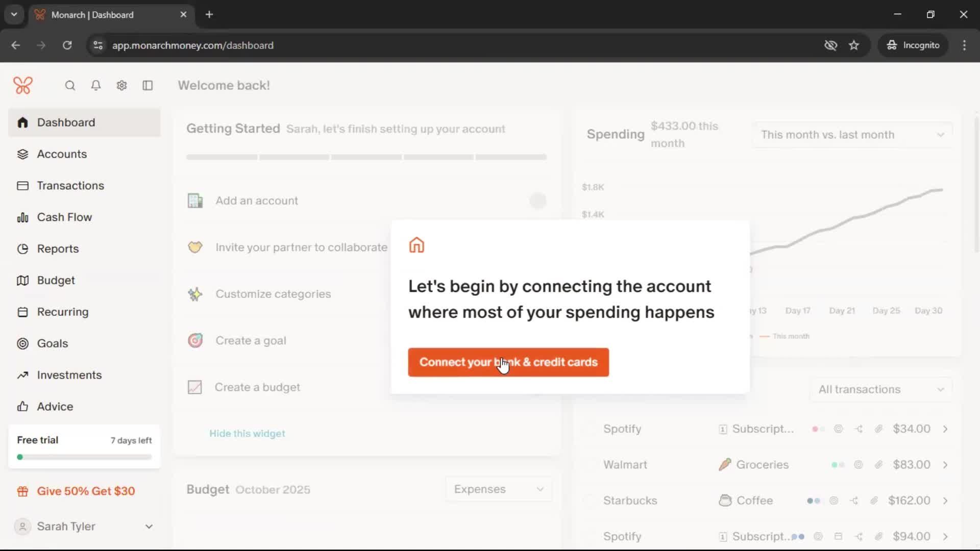
Task: Open the Spotify $34.00 transaction chevron
Action: click(x=945, y=429)
